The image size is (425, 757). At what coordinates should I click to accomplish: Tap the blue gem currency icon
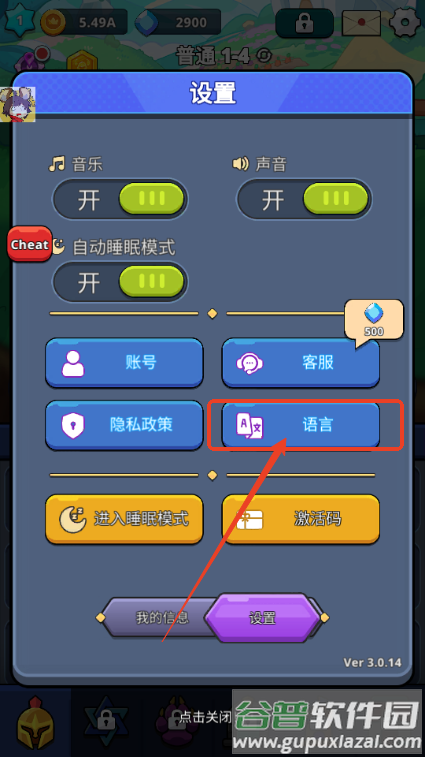click(147, 23)
